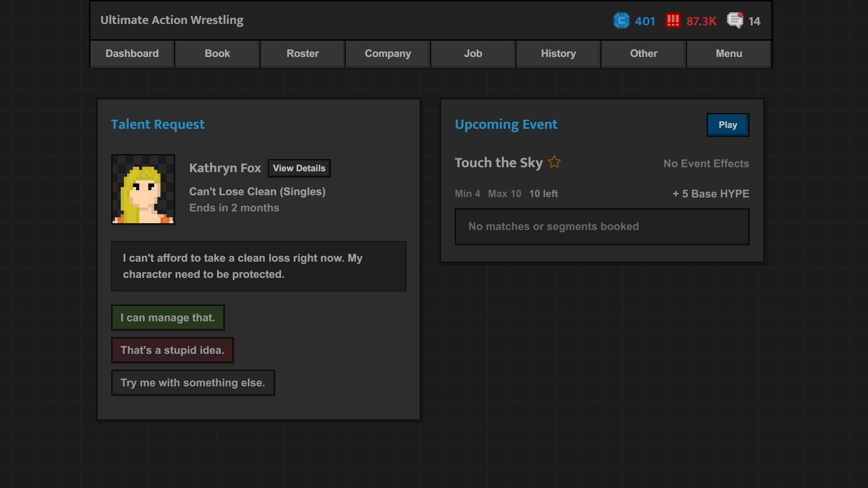
Task: Click the notification badge showing 14
Action: pos(754,21)
